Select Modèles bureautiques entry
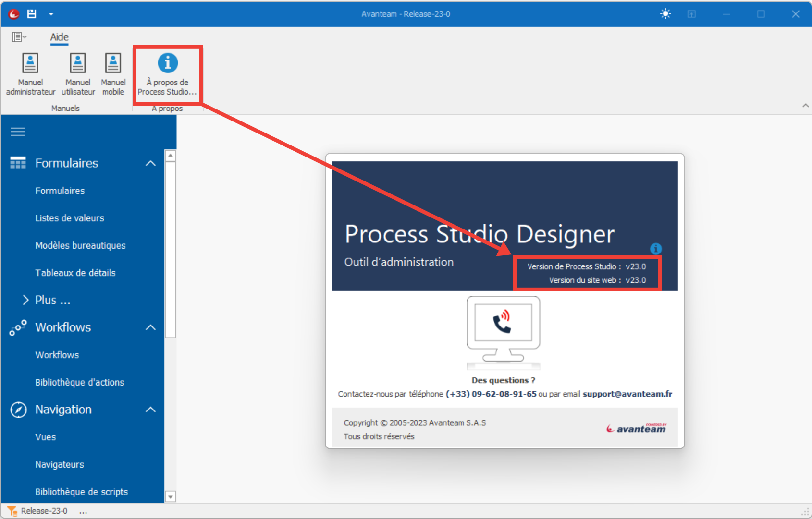This screenshot has height=519, width=812. click(80, 245)
